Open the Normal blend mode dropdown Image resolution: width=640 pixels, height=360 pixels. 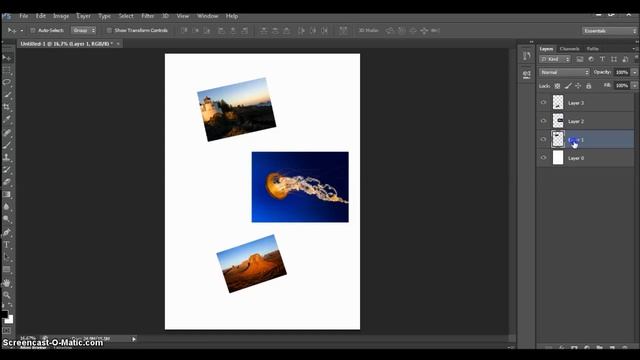point(564,72)
